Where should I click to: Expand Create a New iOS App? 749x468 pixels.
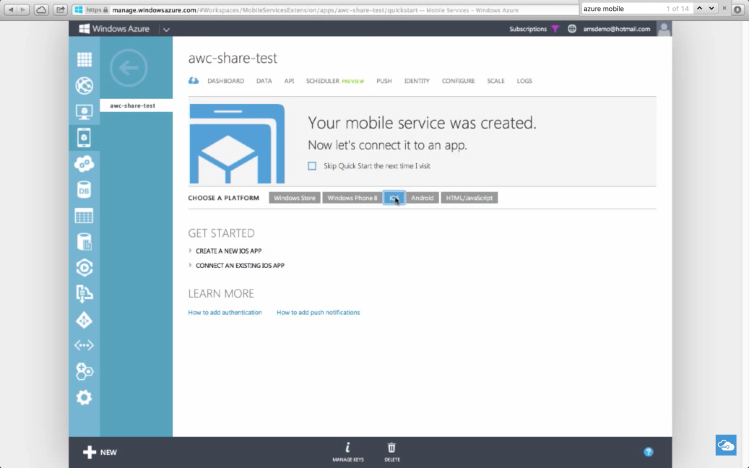click(x=228, y=251)
